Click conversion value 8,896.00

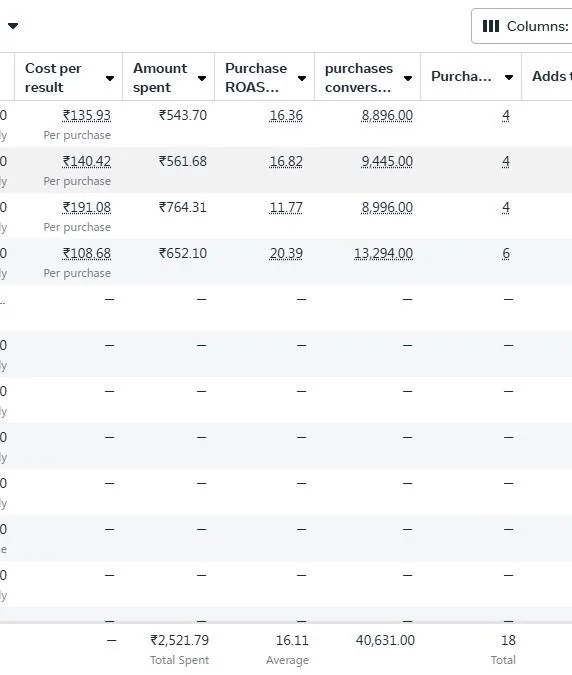(x=387, y=115)
